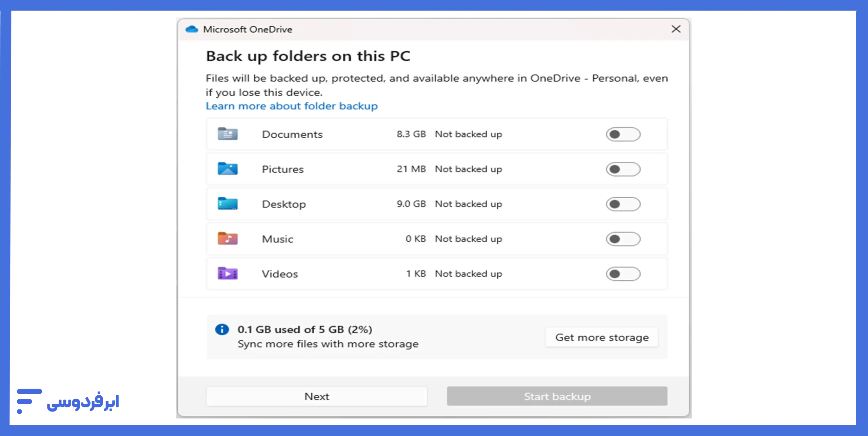This screenshot has width=868, height=436.
Task: Close the Microsoft OneDrive dialog
Action: tap(676, 29)
